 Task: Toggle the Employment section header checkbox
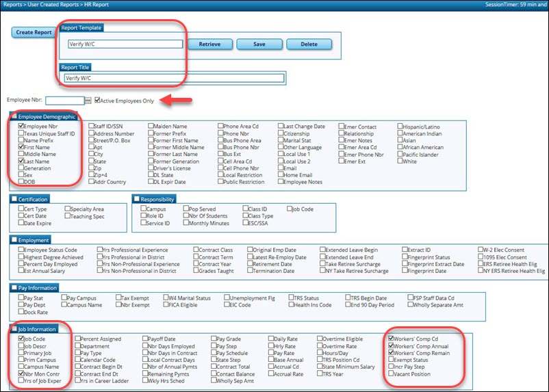click(15, 240)
